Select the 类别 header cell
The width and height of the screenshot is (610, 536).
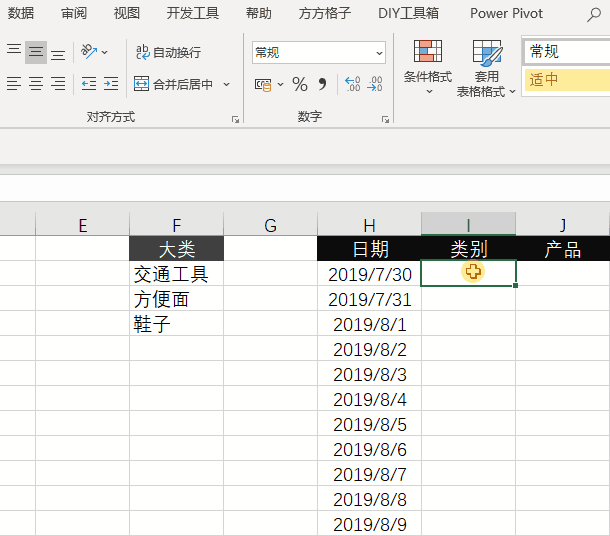[468, 249]
